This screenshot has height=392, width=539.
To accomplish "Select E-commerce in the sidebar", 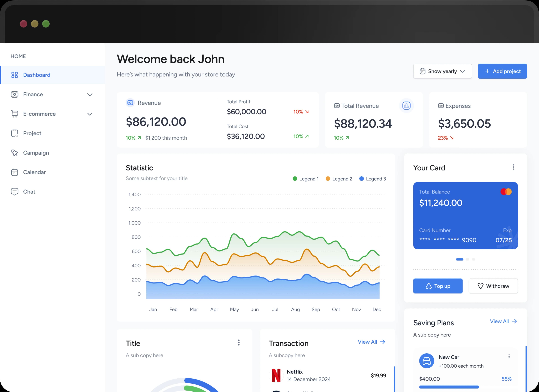I will 52,114.
